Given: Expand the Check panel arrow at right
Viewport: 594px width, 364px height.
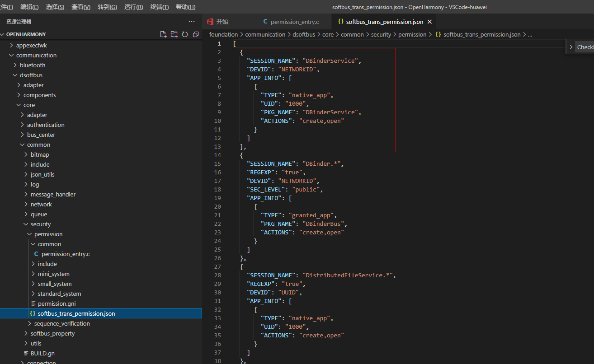Looking at the screenshot, I should (x=571, y=47).
